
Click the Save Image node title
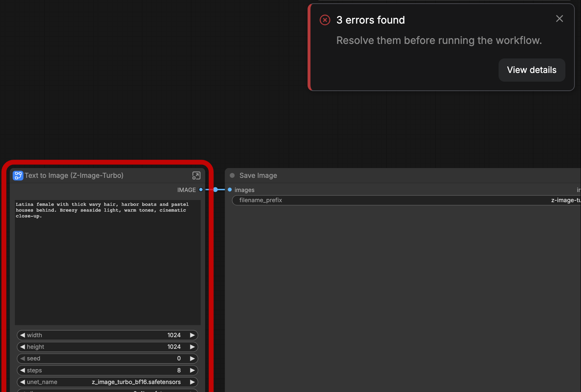(258, 176)
